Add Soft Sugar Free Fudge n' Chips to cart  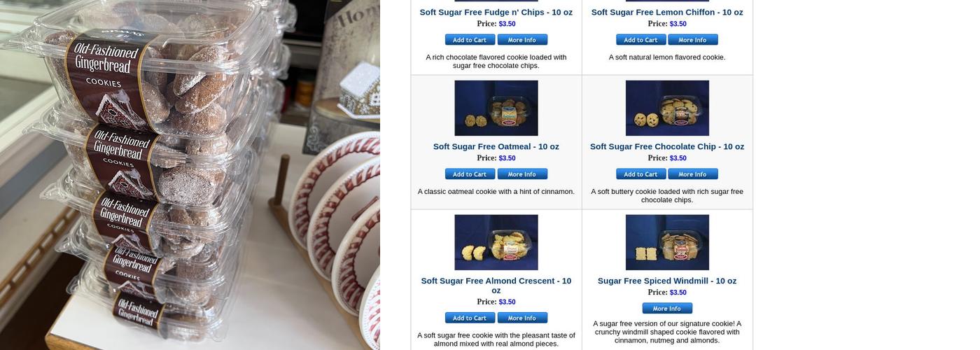point(470,40)
